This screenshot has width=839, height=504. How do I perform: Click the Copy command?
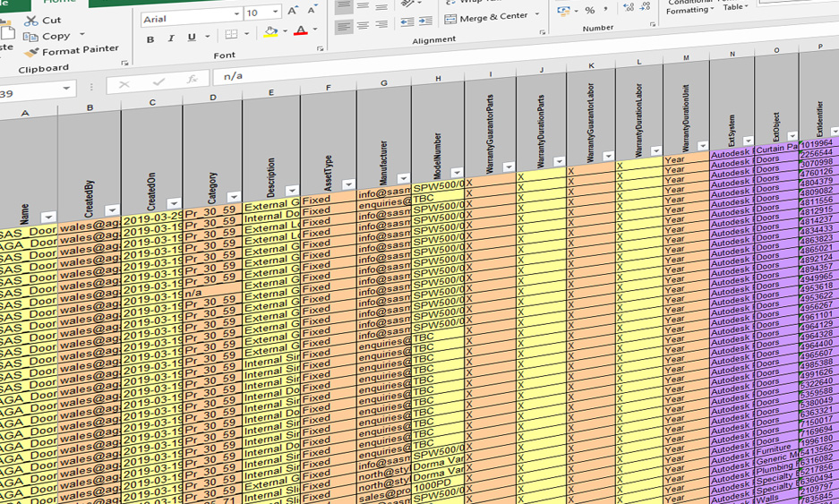[47, 37]
